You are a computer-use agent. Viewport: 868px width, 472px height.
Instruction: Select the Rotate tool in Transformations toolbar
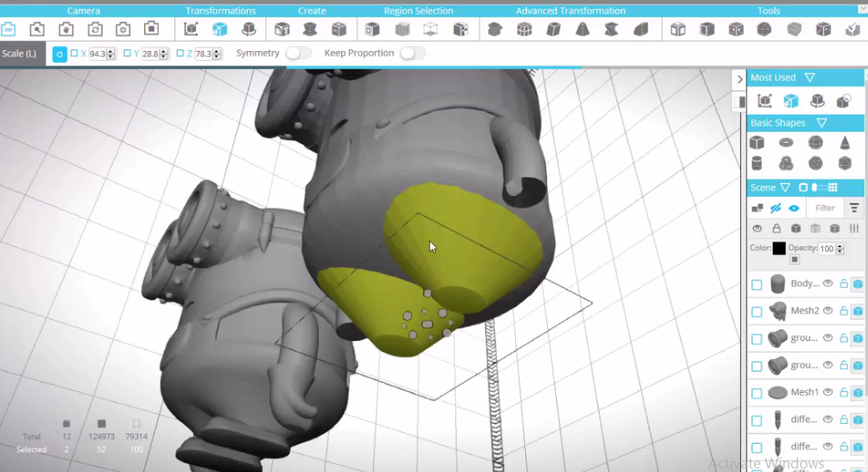(248, 29)
